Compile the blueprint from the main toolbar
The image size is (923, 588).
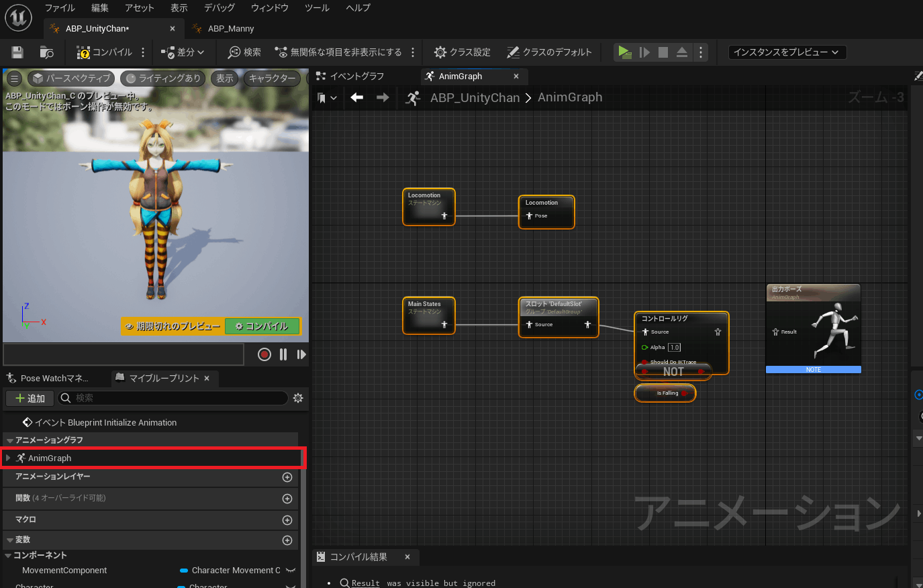pos(103,52)
